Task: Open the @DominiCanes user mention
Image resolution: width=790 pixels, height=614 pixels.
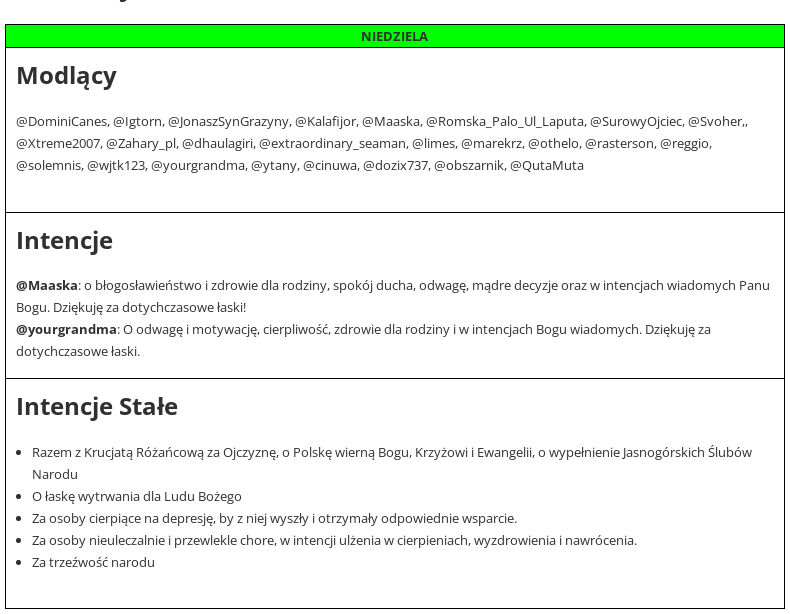Action: [62, 122]
